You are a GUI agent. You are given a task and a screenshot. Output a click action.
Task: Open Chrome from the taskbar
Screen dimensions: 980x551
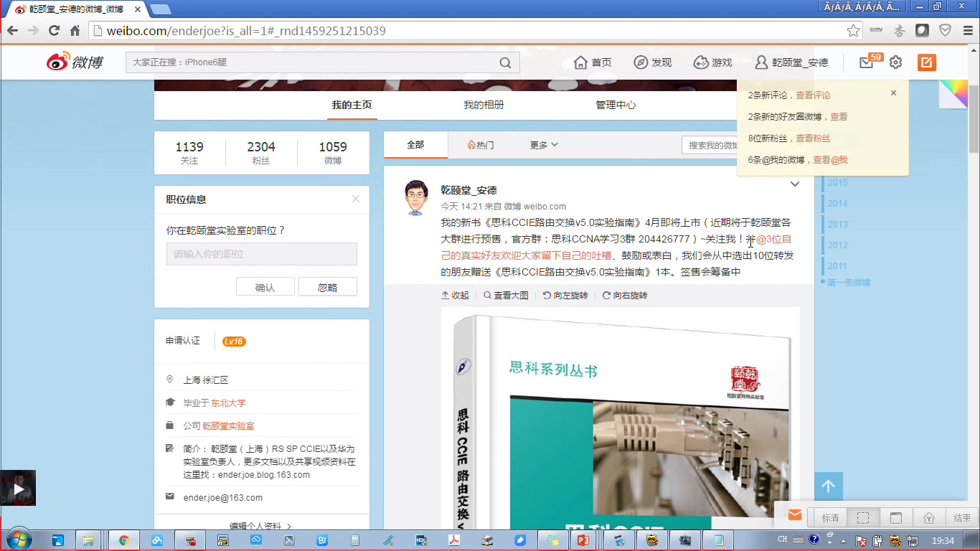pyautogui.click(x=123, y=540)
